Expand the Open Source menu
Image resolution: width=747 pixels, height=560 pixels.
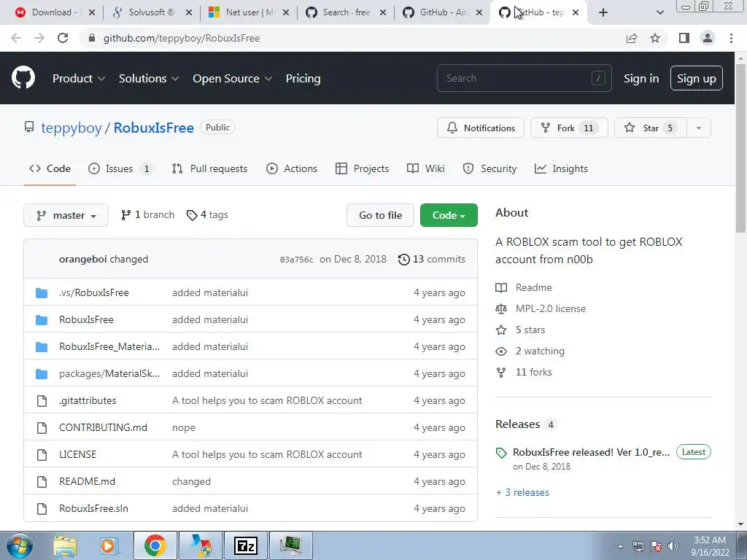(233, 79)
